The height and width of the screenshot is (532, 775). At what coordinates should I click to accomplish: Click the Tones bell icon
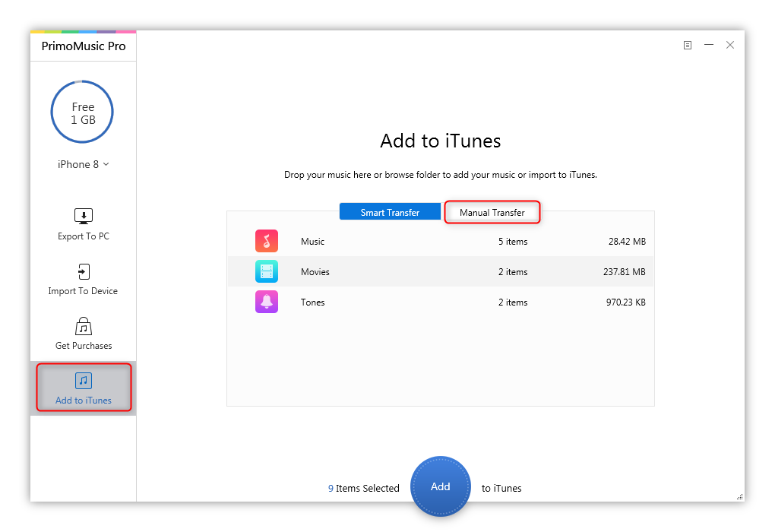267,302
